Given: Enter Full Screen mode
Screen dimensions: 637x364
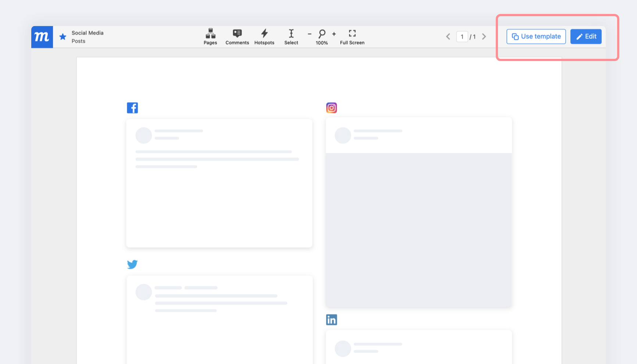Looking at the screenshot, I should 352,36.
